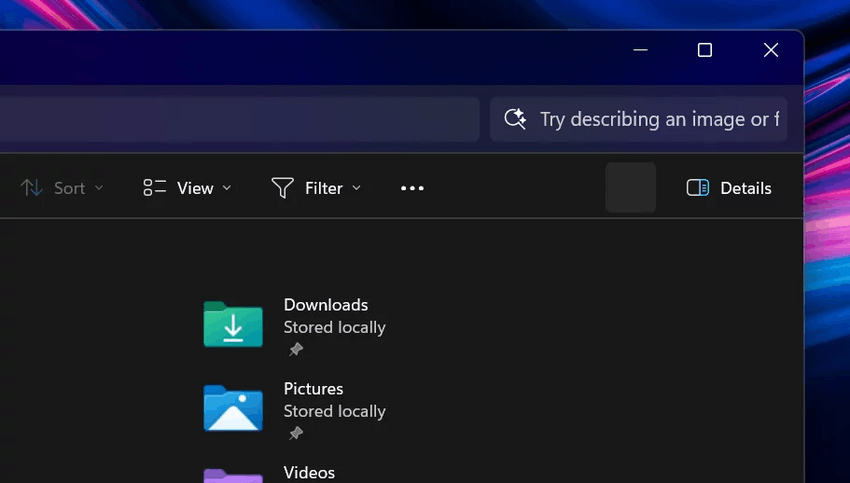Toggle the Details pane
Image resolution: width=850 pixels, height=483 pixels.
(x=729, y=188)
